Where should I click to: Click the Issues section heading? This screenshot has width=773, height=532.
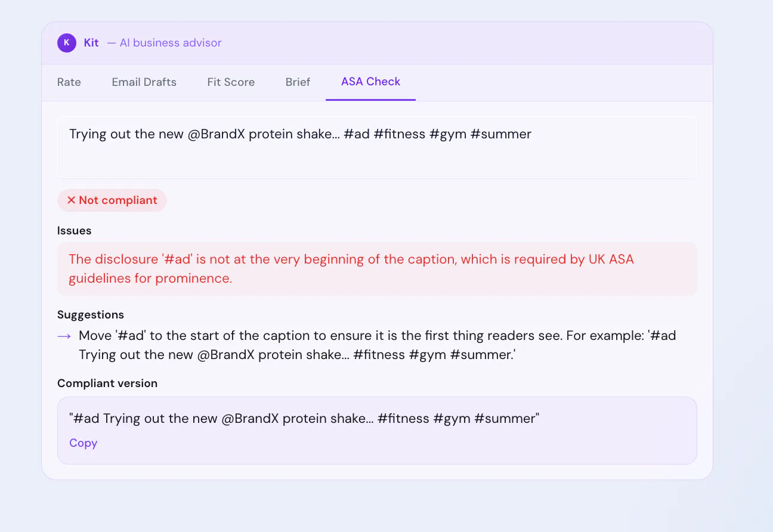(75, 231)
